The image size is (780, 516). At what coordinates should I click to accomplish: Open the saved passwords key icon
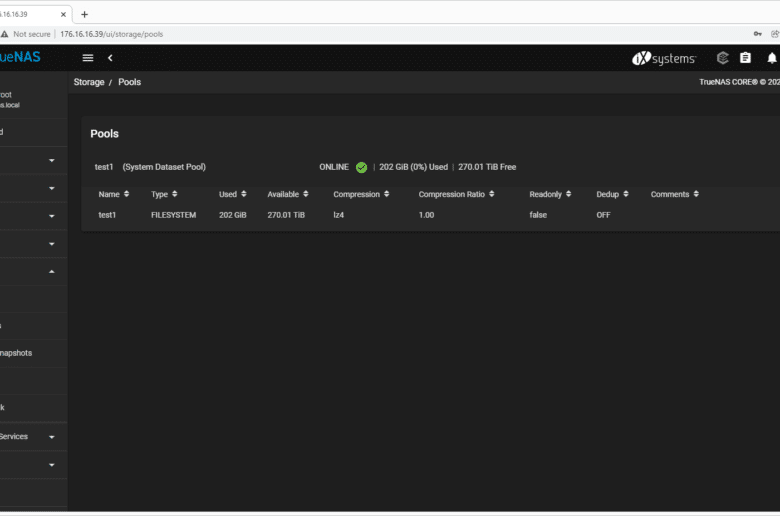758,34
